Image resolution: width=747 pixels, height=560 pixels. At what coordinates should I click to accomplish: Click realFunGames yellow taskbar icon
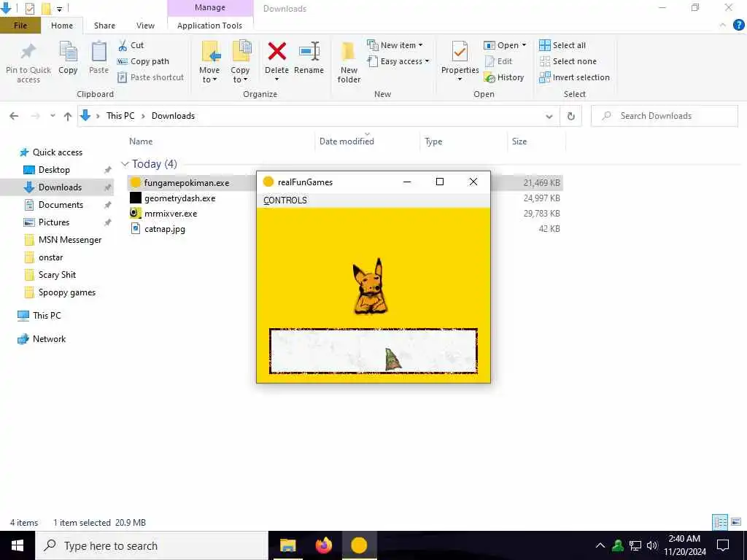coord(359,545)
